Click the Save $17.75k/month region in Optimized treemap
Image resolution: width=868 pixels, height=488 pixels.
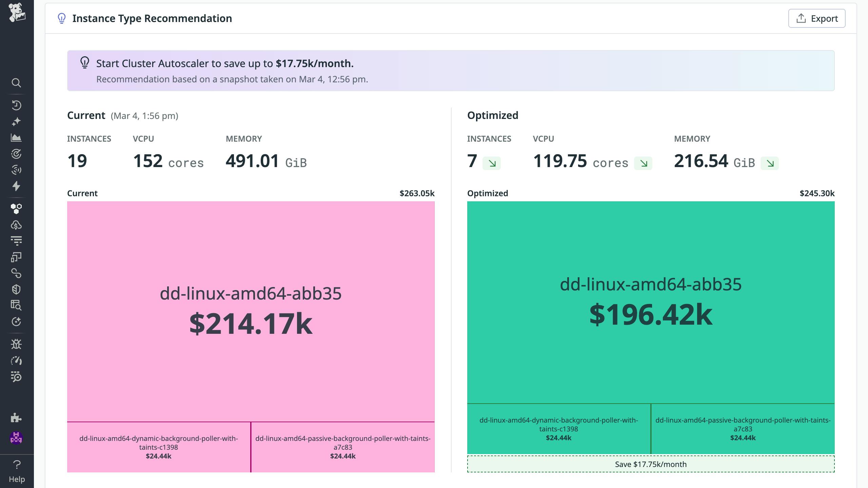point(651,464)
